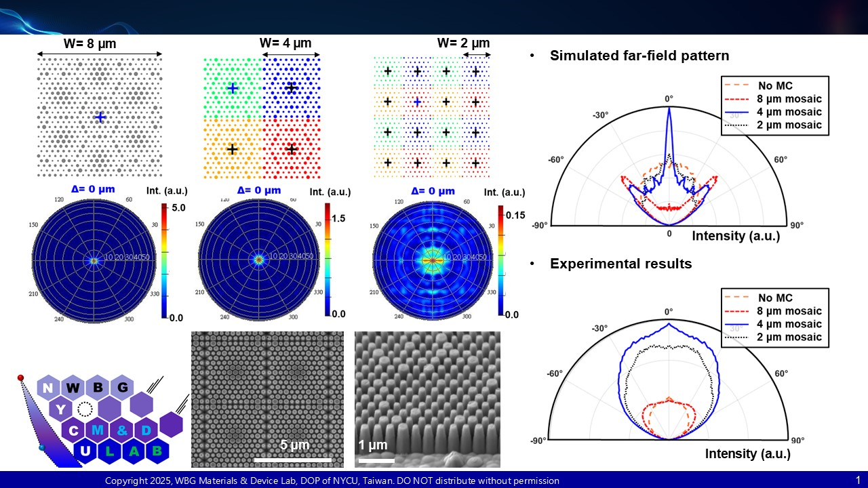Click the 'U' hexagon in the lab logo
This screenshot has height=488, width=868.
click(85, 450)
